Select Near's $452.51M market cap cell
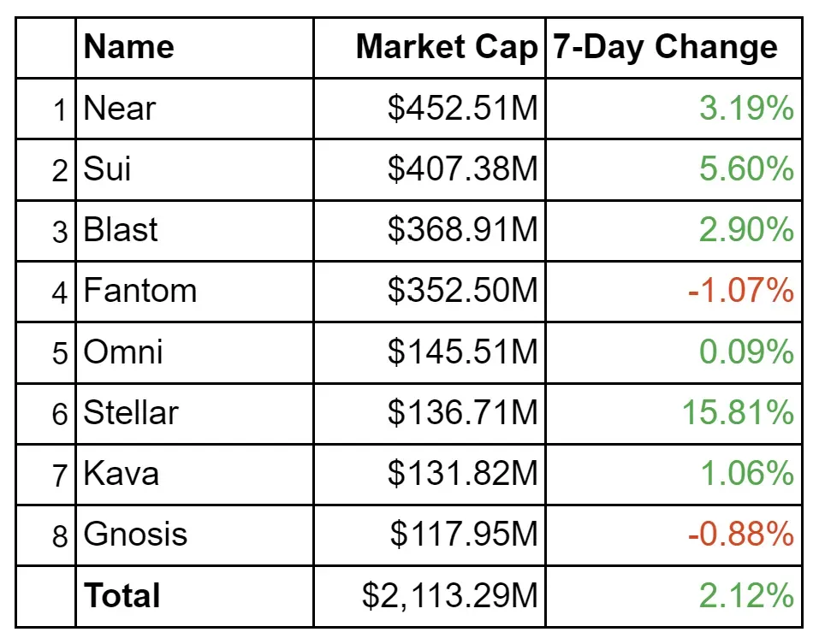The image size is (819, 644). coord(462,109)
